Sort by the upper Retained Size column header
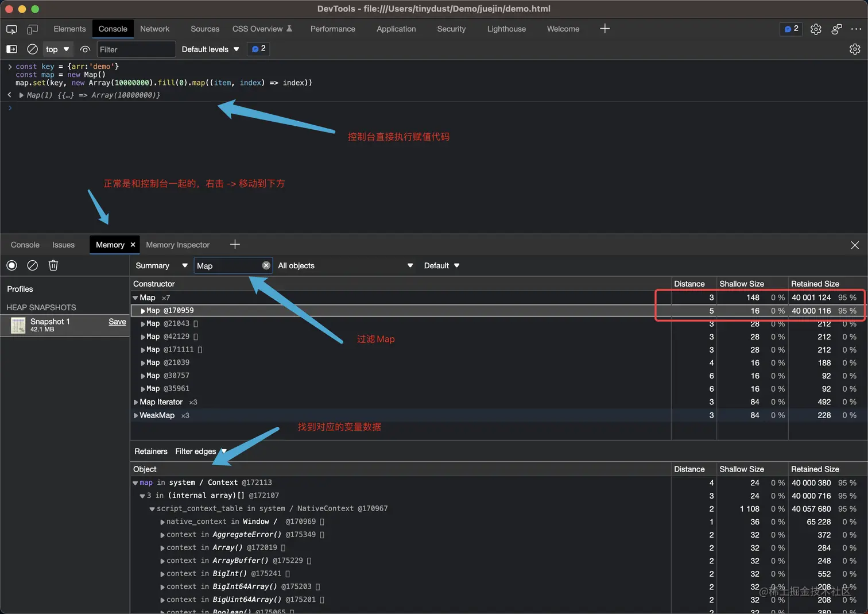This screenshot has height=614, width=868. click(x=827, y=284)
